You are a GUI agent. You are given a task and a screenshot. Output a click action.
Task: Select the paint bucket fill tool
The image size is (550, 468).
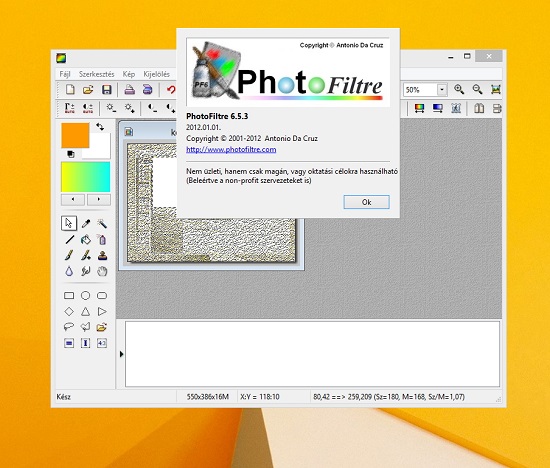(86, 240)
